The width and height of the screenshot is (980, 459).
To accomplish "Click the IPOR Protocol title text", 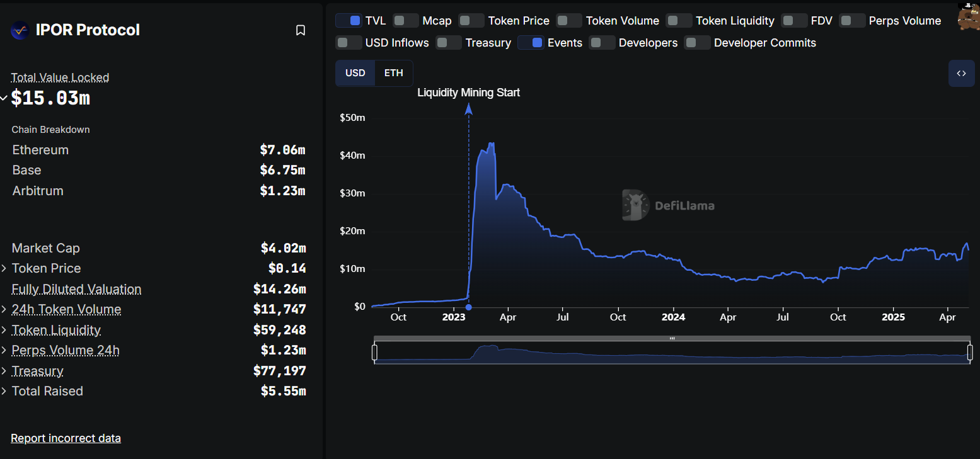I will tap(88, 30).
